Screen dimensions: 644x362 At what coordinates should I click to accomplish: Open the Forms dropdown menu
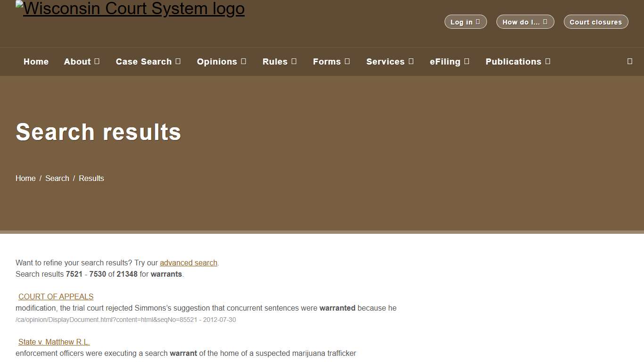[x=331, y=62]
